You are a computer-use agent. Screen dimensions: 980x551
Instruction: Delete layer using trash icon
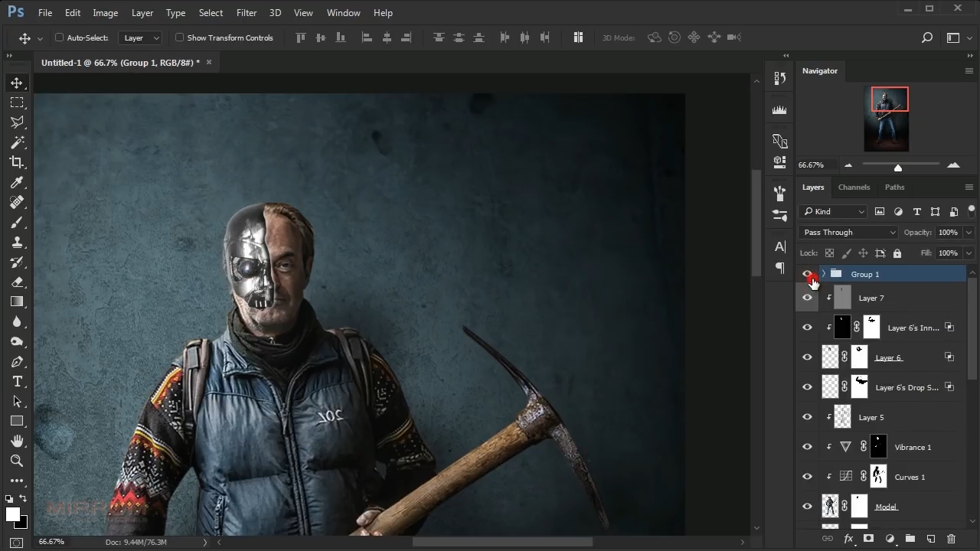tap(951, 539)
